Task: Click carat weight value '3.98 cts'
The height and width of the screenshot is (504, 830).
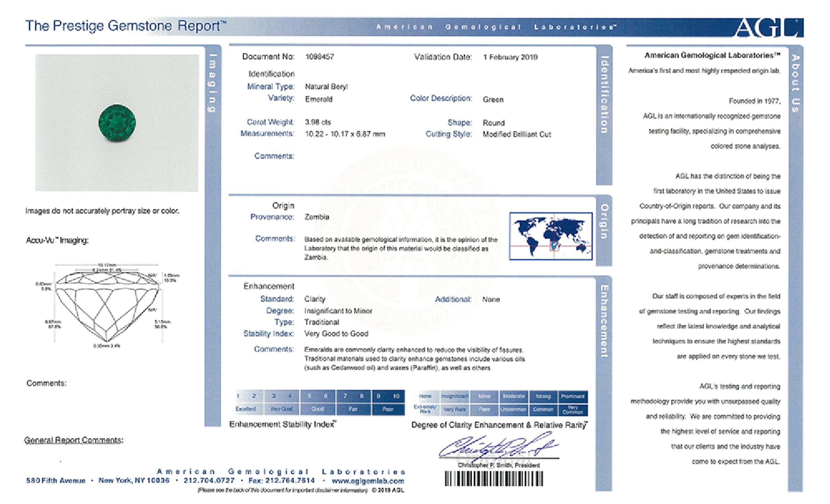Action: (x=318, y=122)
